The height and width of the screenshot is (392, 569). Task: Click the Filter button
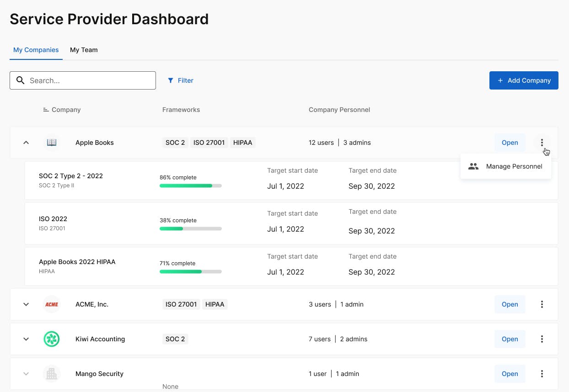point(181,80)
